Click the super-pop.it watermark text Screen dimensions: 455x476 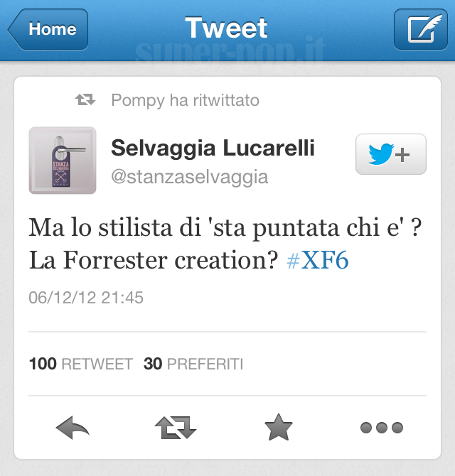pyautogui.click(x=230, y=48)
